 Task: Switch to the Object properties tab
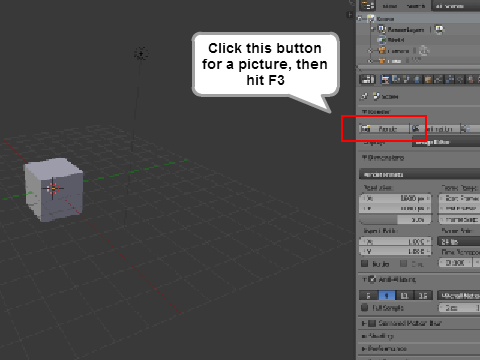coord(428,79)
